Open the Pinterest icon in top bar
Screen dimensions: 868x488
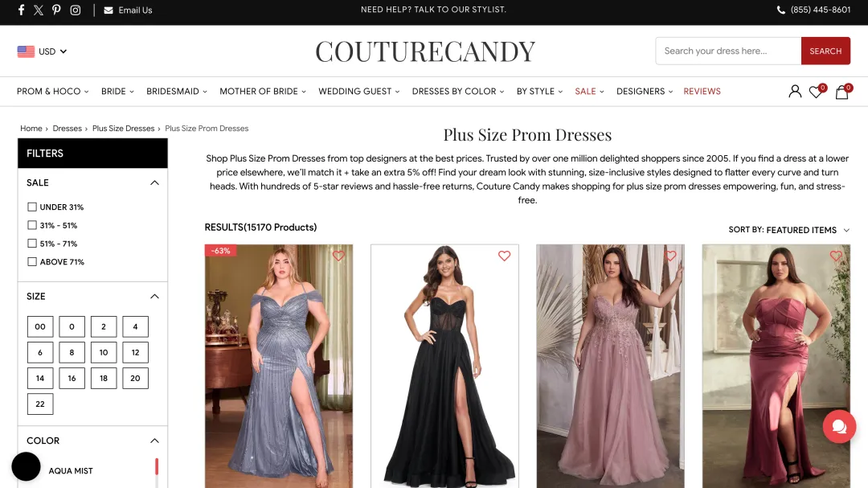pos(56,10)
